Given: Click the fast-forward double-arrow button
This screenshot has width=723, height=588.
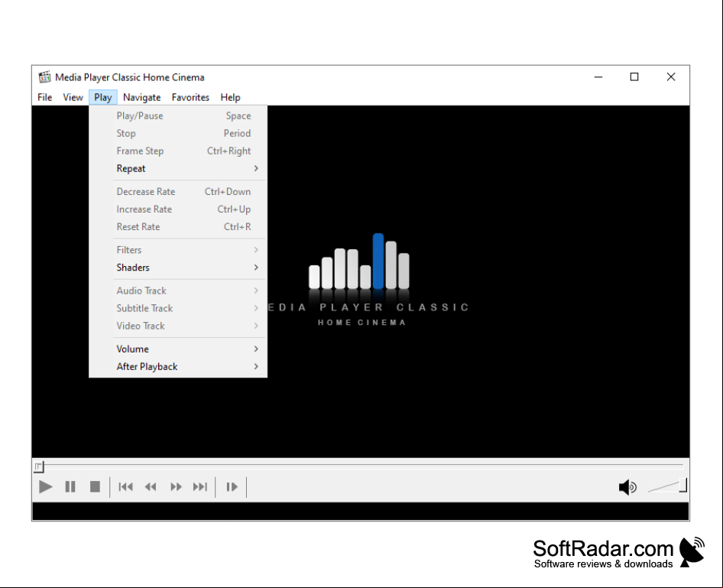Looking at the screenshot, I should 176,486.
